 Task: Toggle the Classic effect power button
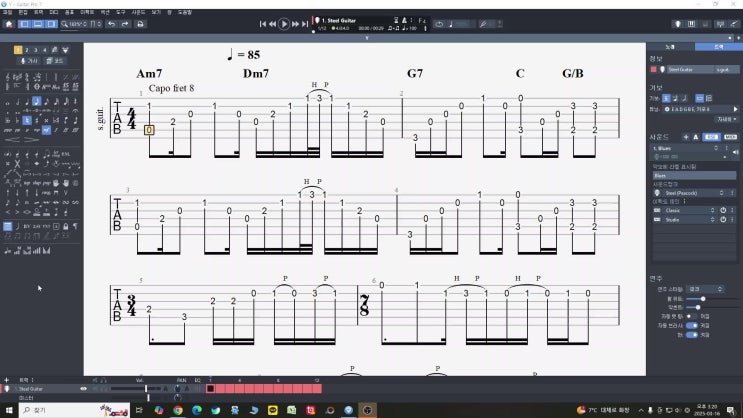723,209
